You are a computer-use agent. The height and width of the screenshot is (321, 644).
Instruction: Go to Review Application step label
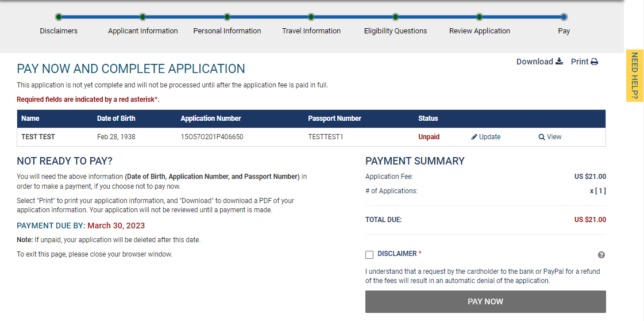click(479, 31)
